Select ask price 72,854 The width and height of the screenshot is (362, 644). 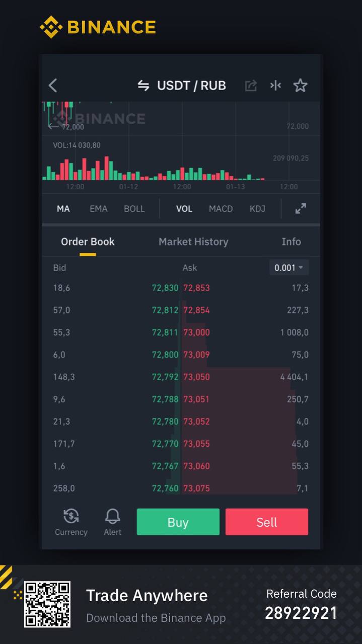pyautogui.click(x=196, y=310)
